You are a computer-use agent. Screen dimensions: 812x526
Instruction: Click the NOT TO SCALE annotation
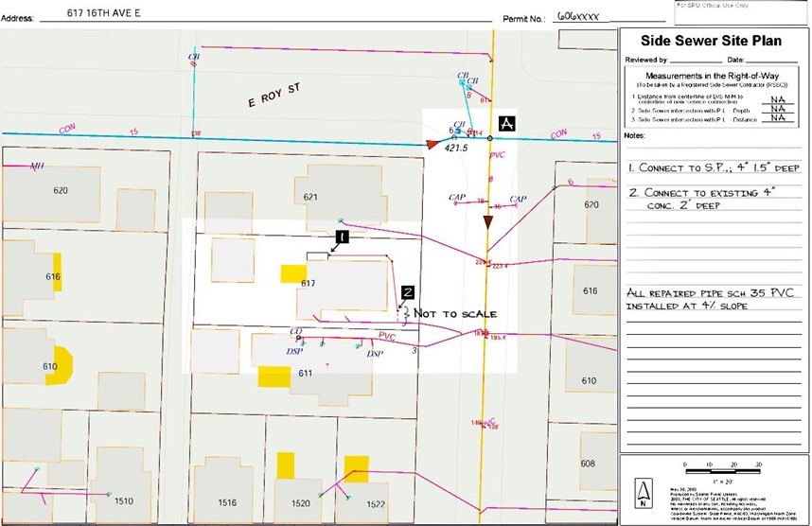click(454, 312)
